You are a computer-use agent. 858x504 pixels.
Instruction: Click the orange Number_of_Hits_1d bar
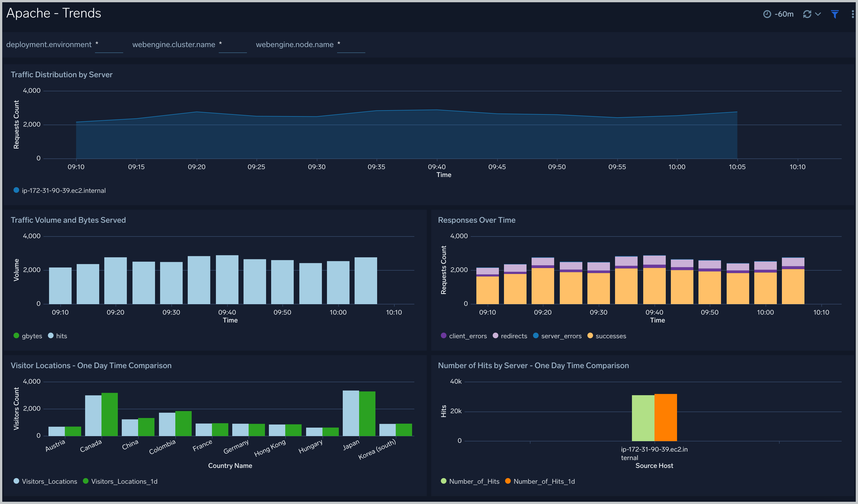pos(666,417)
